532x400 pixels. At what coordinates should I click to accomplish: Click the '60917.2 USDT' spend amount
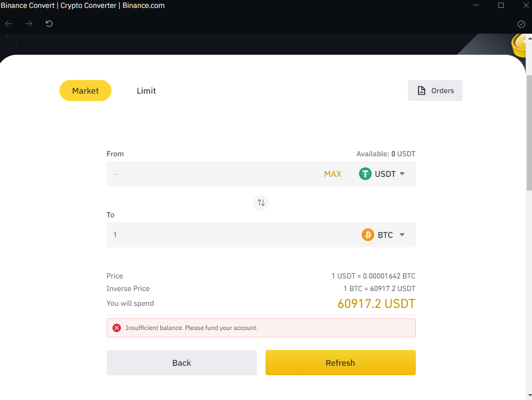376,304
